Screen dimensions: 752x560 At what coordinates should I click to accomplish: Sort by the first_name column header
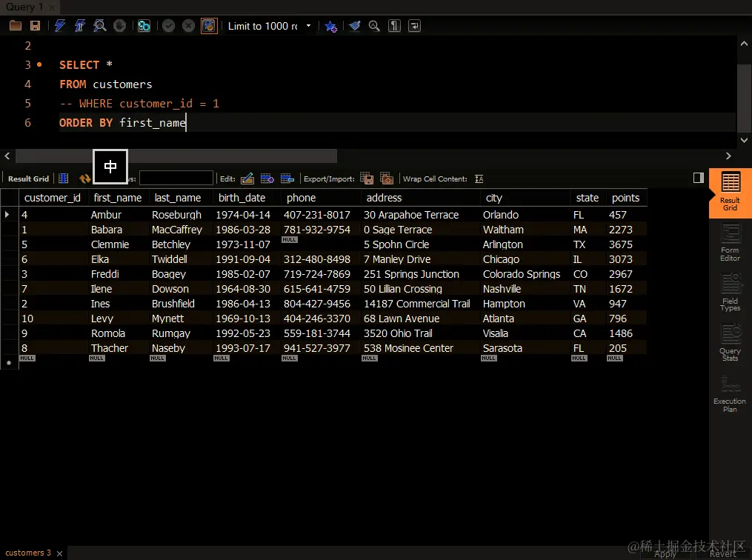118,198
